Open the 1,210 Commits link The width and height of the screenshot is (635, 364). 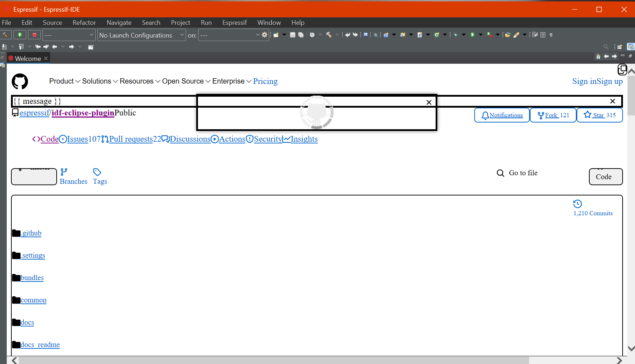pyautogui.click(x=593, y=208)
